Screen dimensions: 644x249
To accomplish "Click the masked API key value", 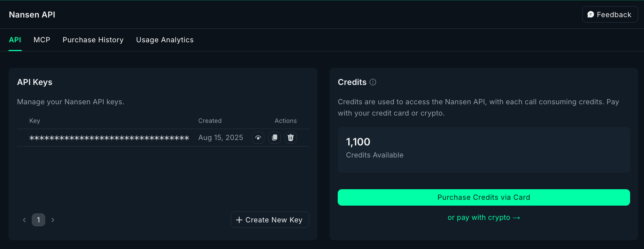I will click(x=109, y=138).
